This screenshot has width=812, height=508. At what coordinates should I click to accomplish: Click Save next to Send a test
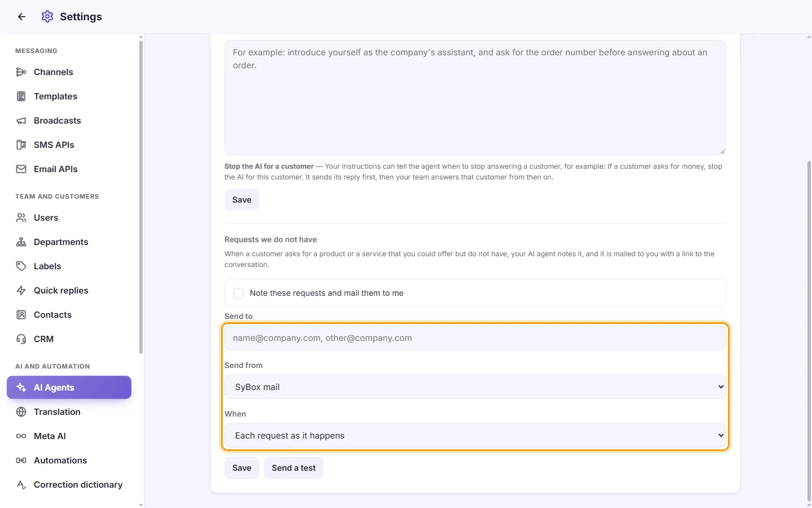242,468
